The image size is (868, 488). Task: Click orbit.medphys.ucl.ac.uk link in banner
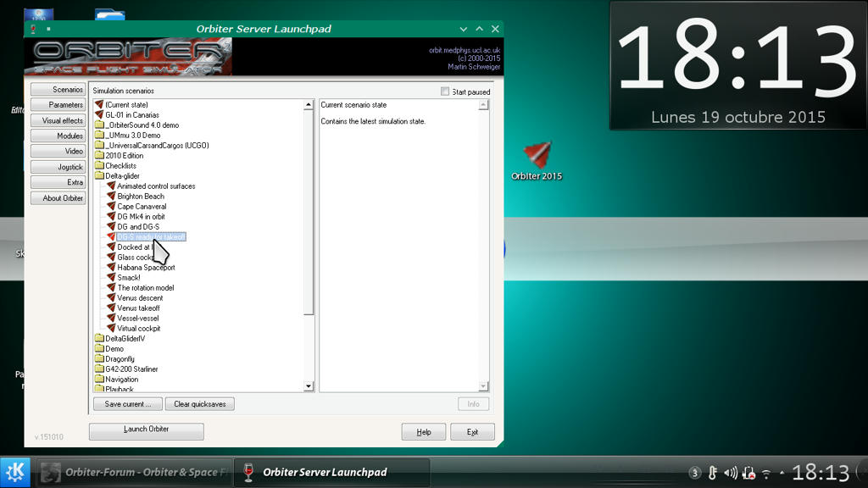coord(464,50)
